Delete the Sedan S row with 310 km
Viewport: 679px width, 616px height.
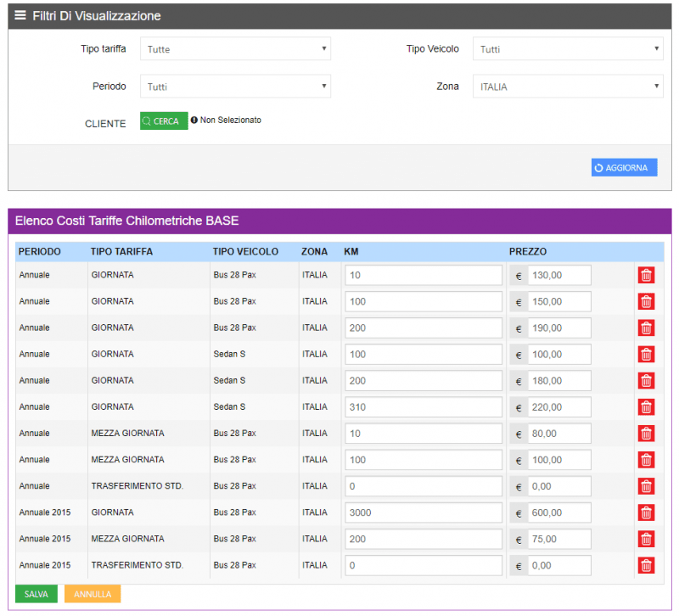click(646, 407)
